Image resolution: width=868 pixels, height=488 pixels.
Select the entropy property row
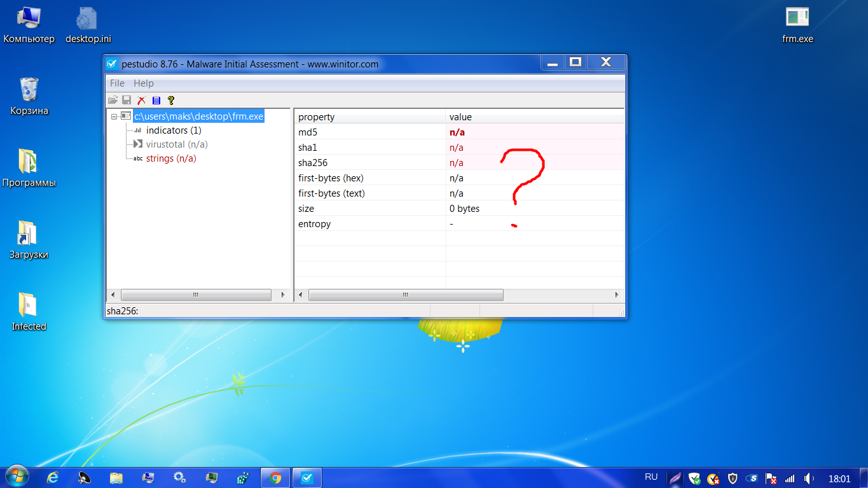tap(459, 224)
